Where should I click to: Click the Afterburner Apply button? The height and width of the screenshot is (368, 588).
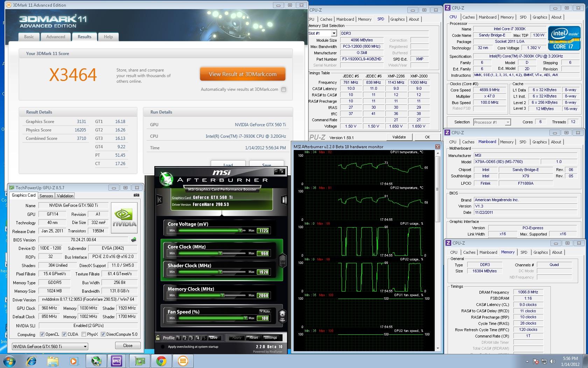point(237,338)
